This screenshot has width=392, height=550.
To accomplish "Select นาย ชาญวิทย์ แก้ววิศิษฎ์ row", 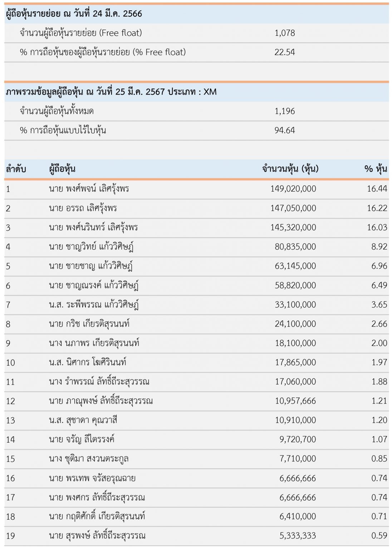I will (196, 247).
